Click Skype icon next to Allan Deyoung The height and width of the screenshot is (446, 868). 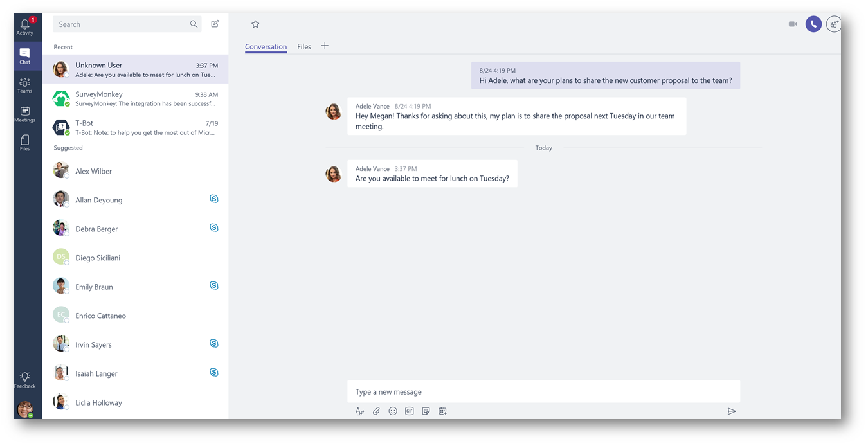(214, 199)
